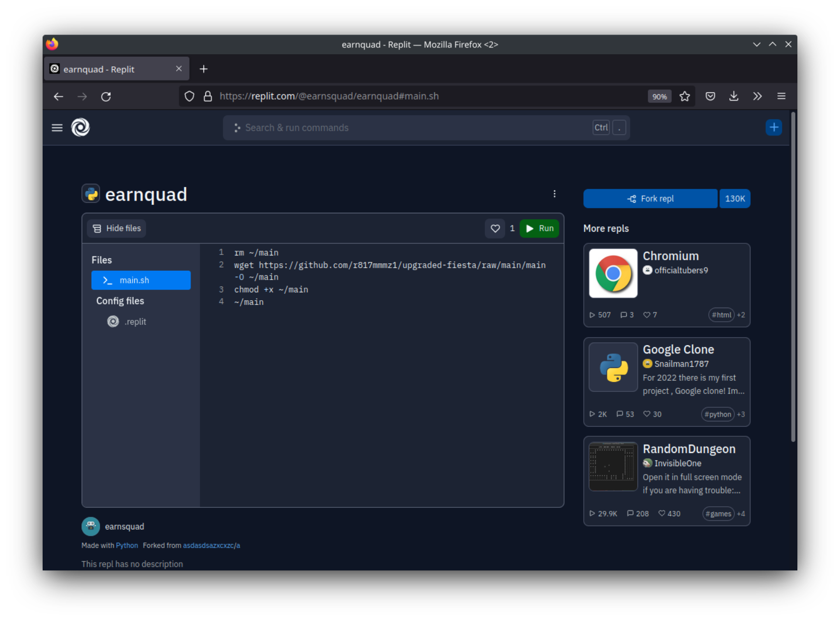Reload the current page
Viewport: 840px width, 621px height.
tap(106, 96)
